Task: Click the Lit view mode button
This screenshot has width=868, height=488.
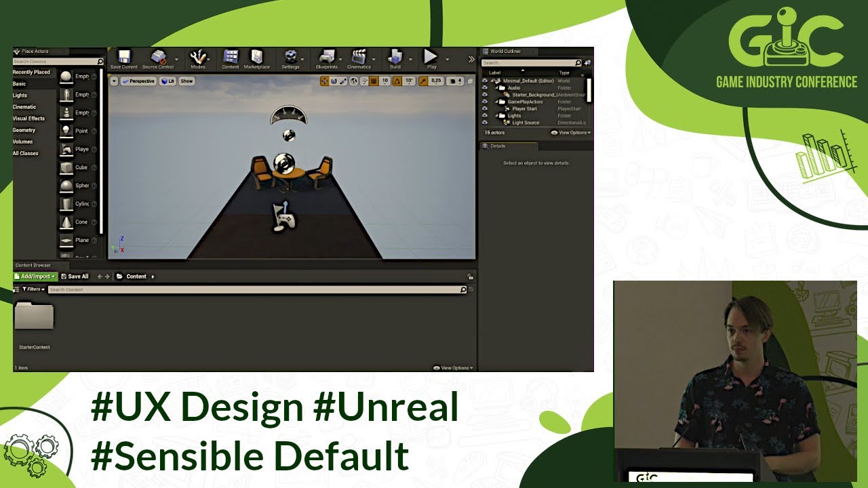Action: [x=167, y=81]
